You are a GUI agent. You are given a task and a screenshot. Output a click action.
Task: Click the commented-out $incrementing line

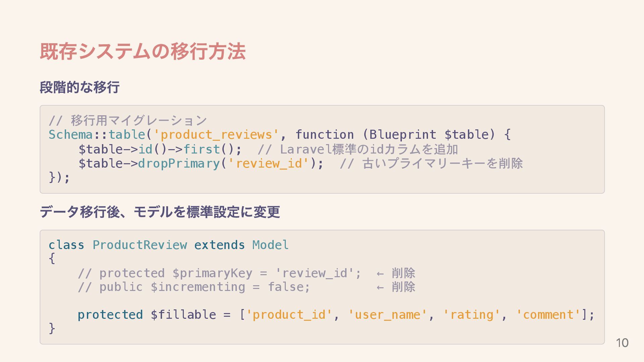[x=194, y=287]
